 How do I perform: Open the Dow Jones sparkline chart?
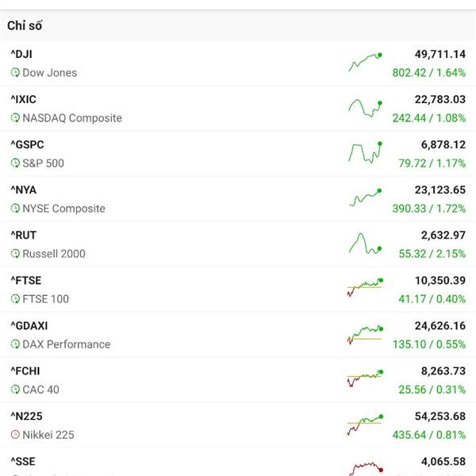365,63
